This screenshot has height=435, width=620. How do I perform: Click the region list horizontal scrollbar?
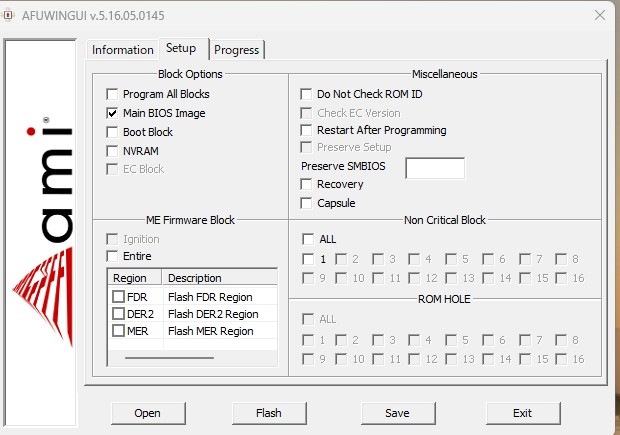(x=162, y=357)
